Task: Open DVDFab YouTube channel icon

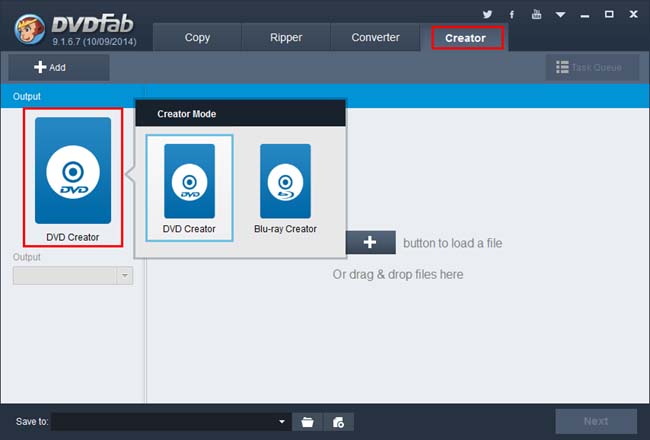Action: [536, 15]
